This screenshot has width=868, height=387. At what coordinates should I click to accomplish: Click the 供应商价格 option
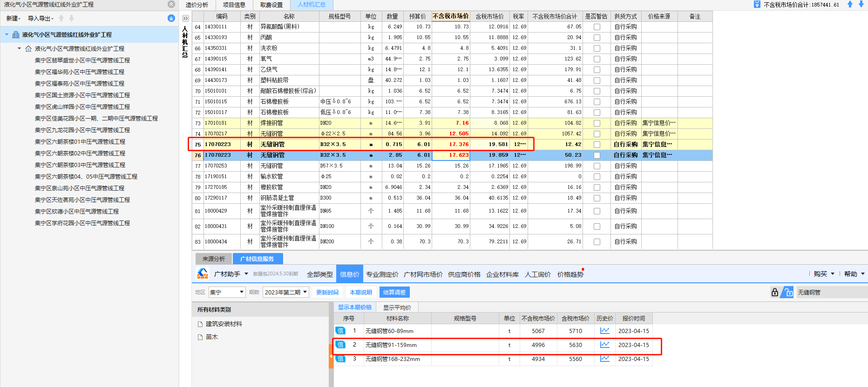(464, 274)
